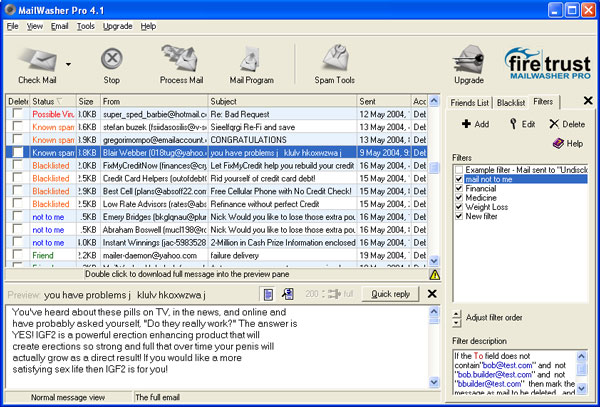
Task: Toggle the Financial filter checkbox
Action: coord(459,188)
